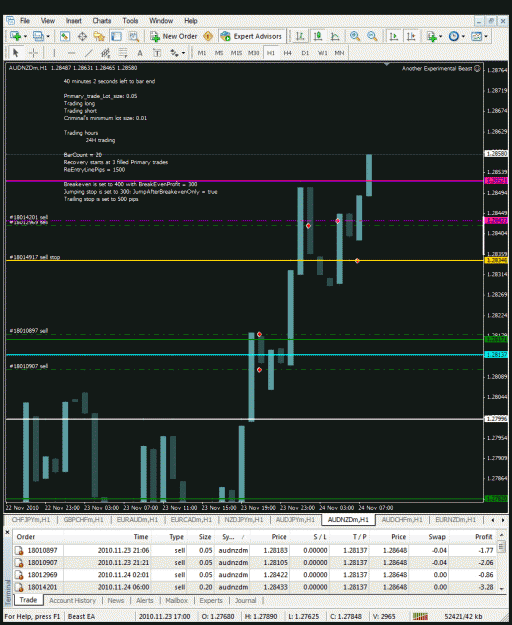Click the connection status bars icon
This screenshot has height=625, width=512.
pyautogui.click(x=420, y=617)
